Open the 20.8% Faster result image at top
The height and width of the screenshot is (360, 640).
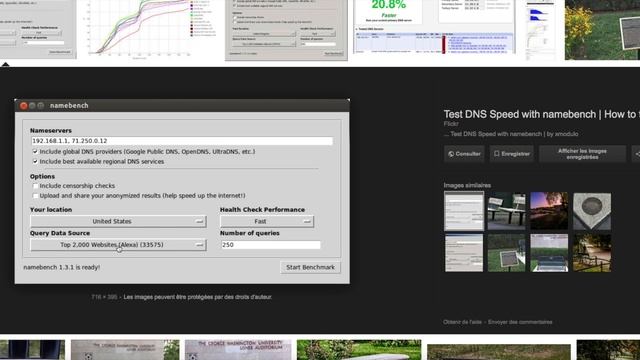(434, 27)
